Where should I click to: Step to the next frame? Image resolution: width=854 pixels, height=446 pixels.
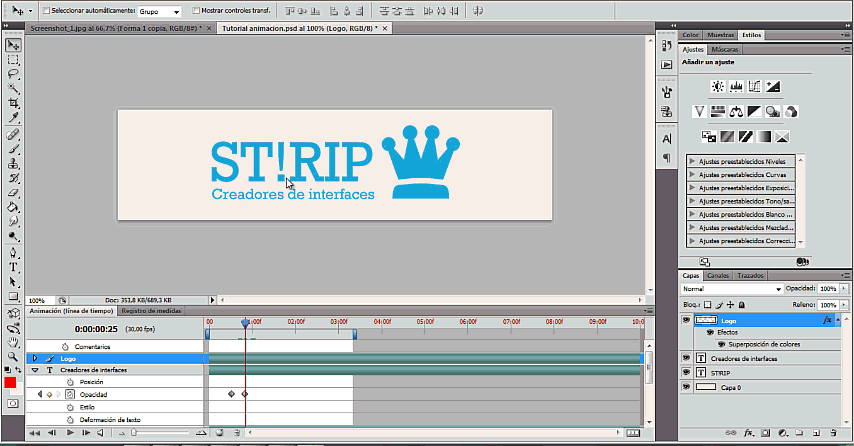click(x=86, y=433)
